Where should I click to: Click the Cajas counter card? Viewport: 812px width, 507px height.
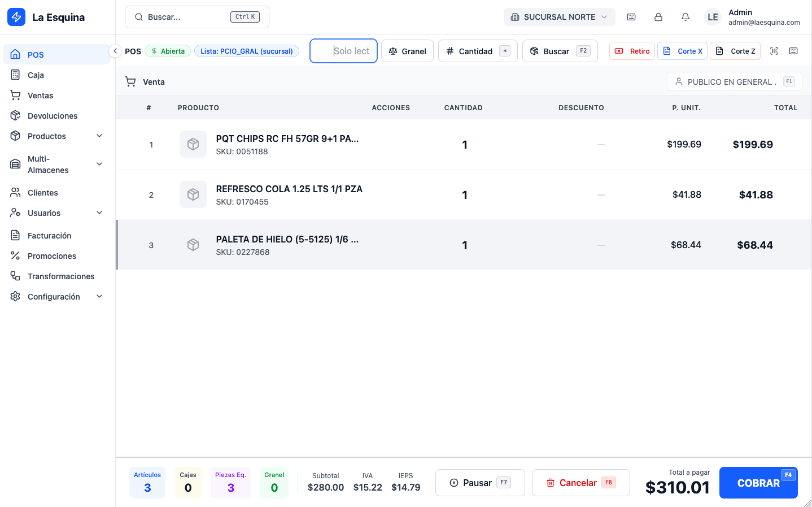(188, 483)
